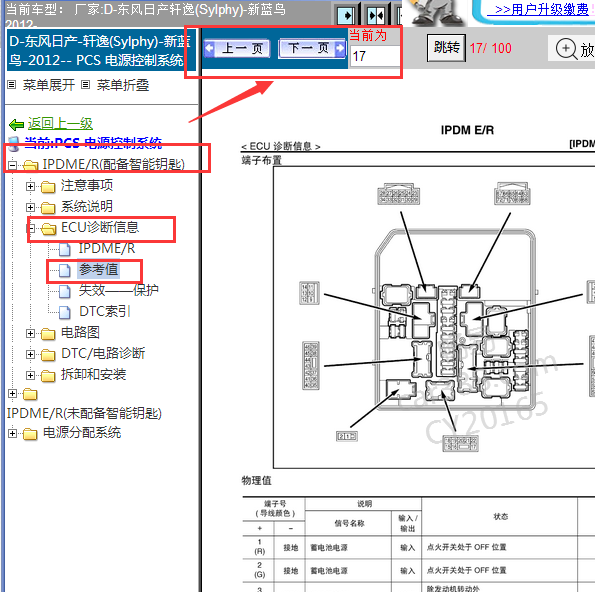Click folder icon of ECU诊断信息

coord(48,228)
